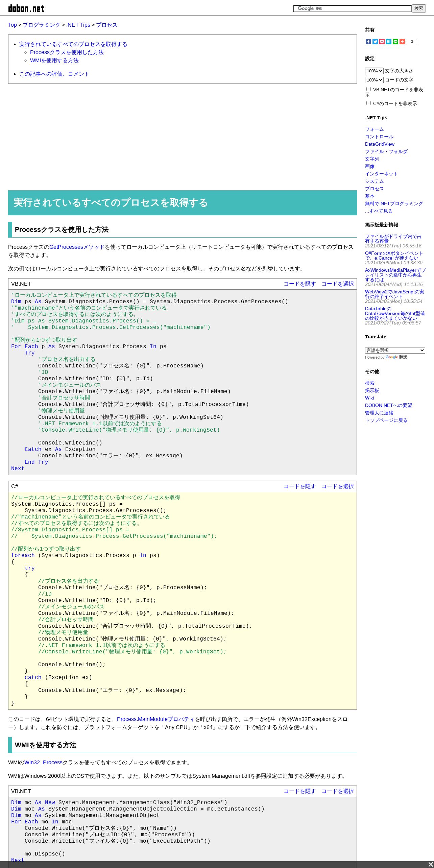Open forum post about DataTable DataRowVersion
434x868 pixels.
(x=395, y=313)
